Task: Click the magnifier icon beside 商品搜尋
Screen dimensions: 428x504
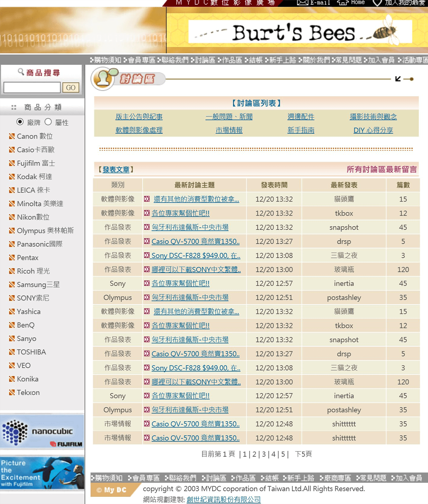Action: pyautogui.click(x=21, y=72)
